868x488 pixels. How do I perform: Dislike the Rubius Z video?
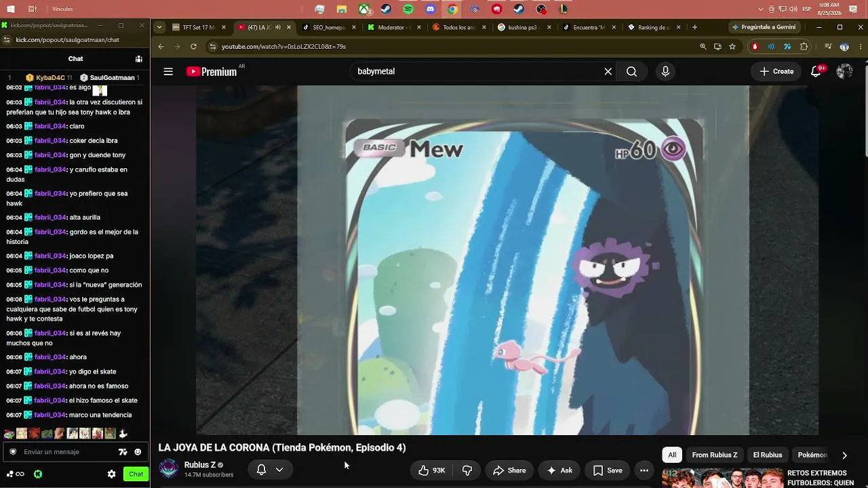467,470
